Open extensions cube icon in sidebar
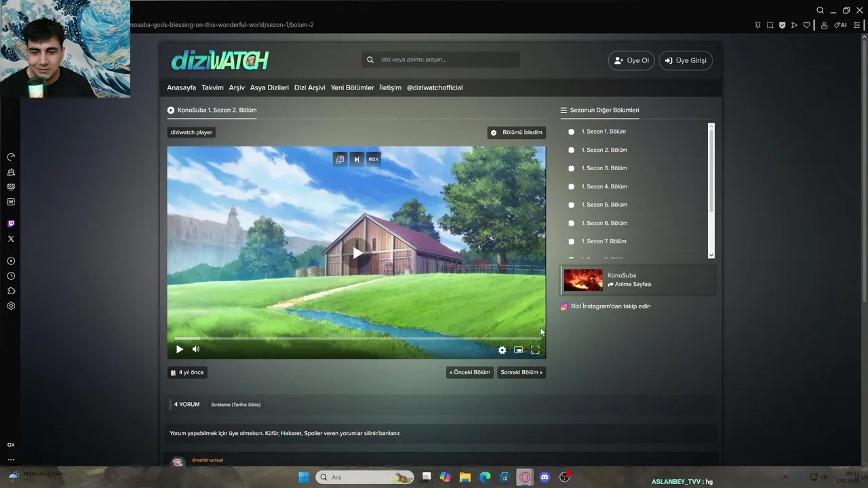This screenshot has width=868, height=488. (x=11, y=291)
